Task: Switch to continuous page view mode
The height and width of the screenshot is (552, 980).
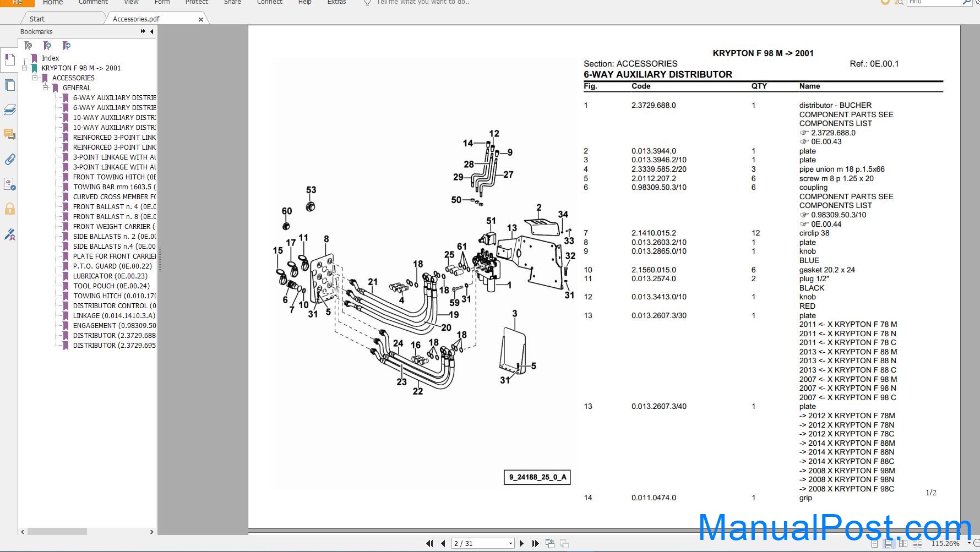Action: coord(888,544)
